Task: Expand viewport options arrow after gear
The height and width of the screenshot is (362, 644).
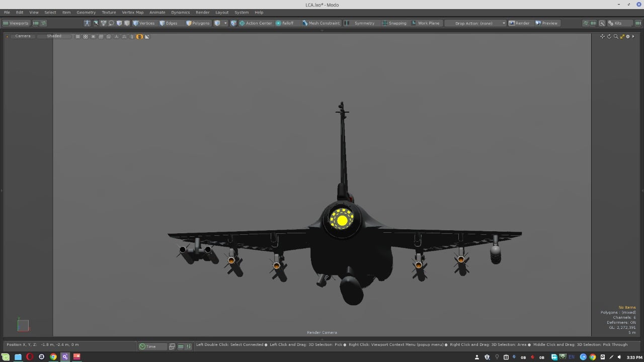Action: click(x=633, y=36)
